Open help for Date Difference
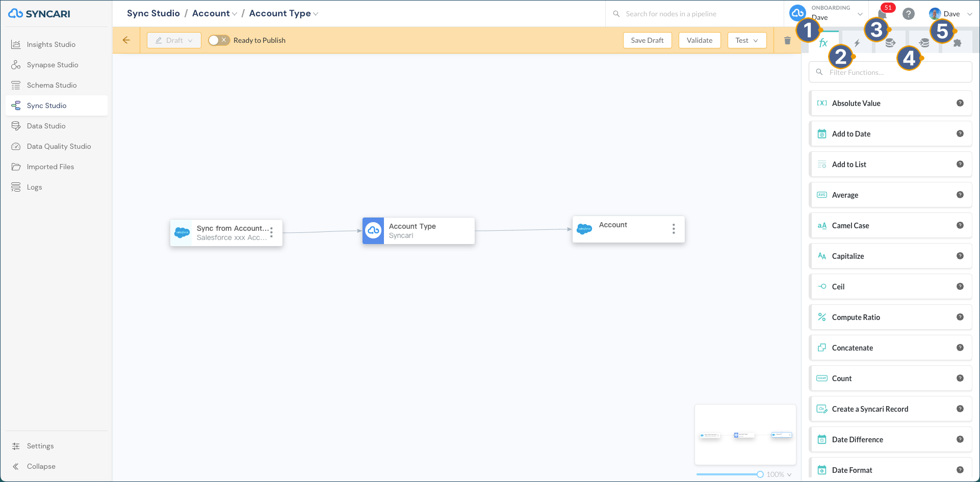Image resolution: width=980 pixels, height=482 pixels. (x=960, y=439)
